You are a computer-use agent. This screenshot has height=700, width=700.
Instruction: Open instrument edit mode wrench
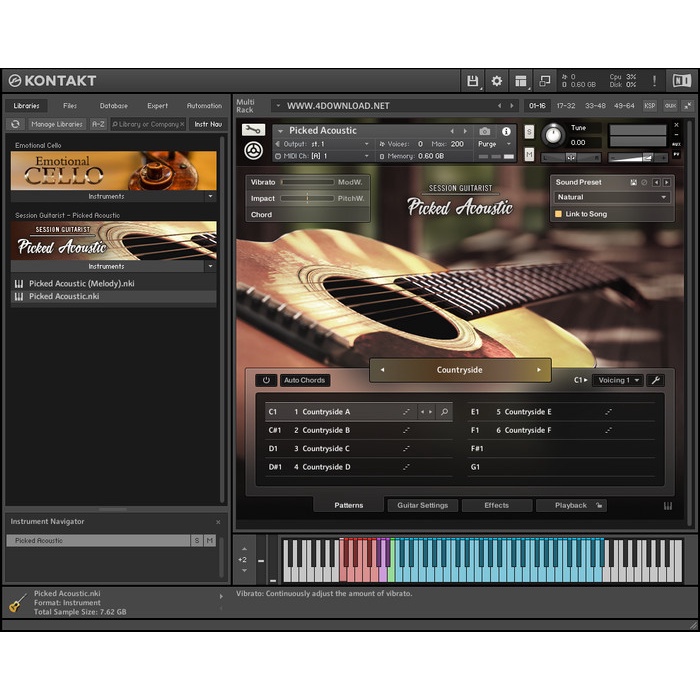pos(253,130)
